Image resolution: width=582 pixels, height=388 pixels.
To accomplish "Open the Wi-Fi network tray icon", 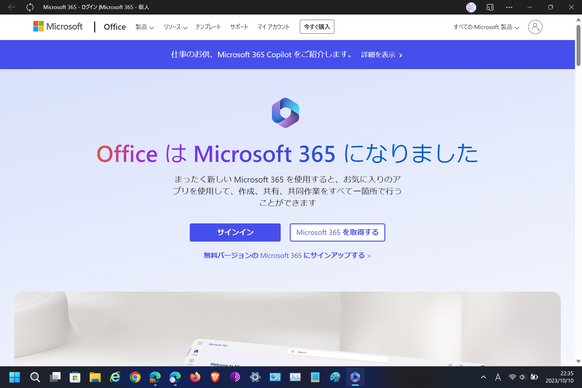I will coord(512,377).
